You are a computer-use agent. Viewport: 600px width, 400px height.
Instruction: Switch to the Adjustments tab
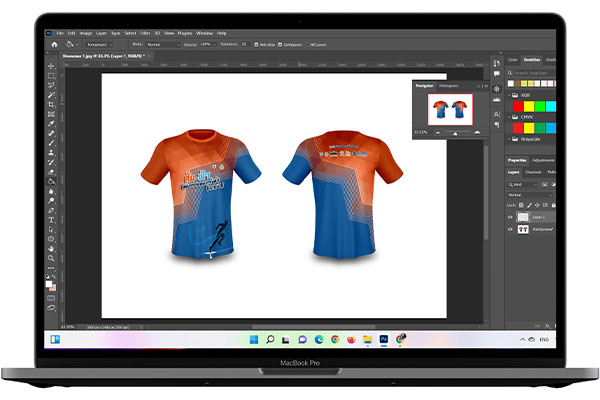click(543, 160)
